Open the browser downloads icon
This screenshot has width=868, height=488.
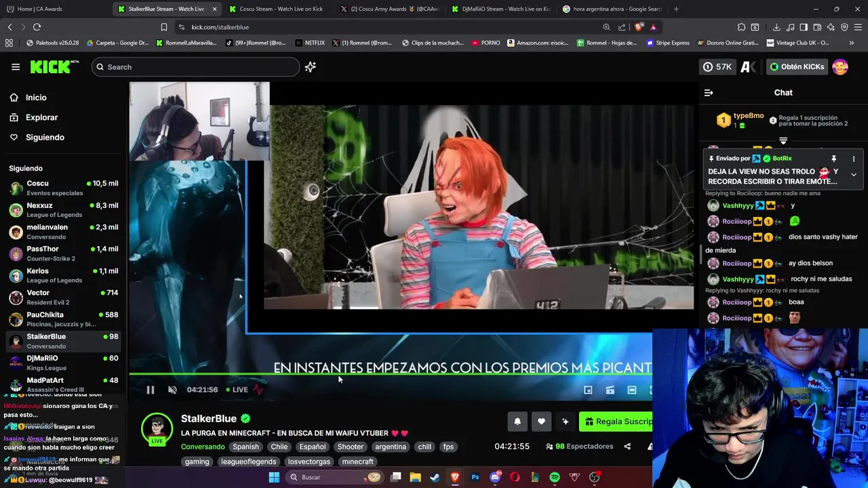click(776, 27)
